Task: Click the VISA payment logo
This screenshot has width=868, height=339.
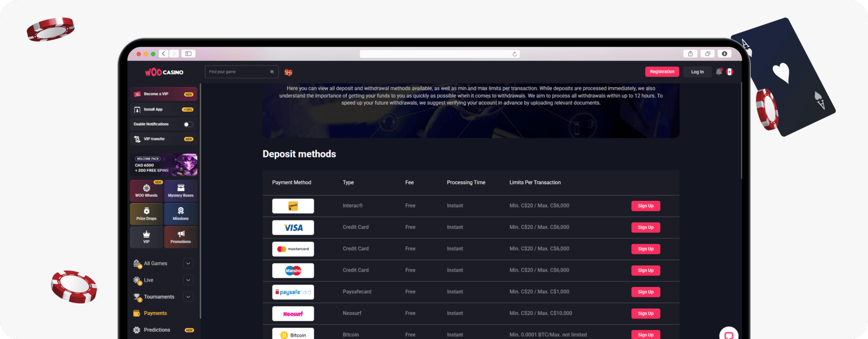Action: pos(293,227)
